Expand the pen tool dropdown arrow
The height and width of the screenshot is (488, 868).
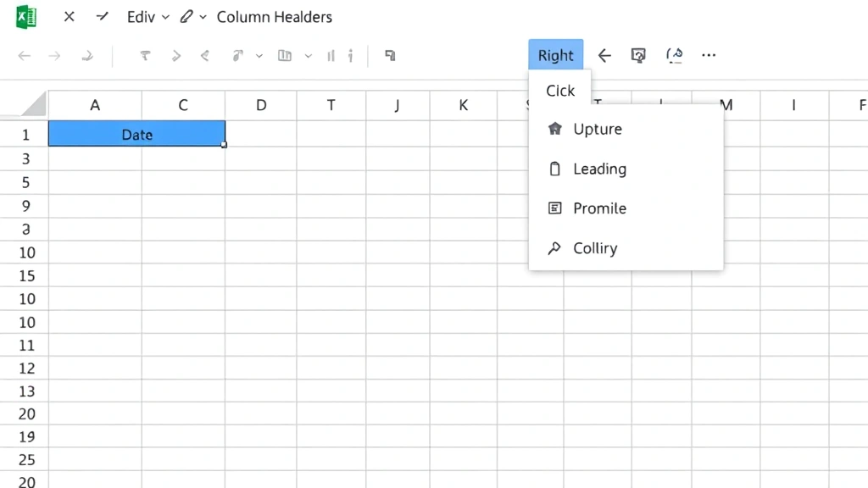click(203, 17)
